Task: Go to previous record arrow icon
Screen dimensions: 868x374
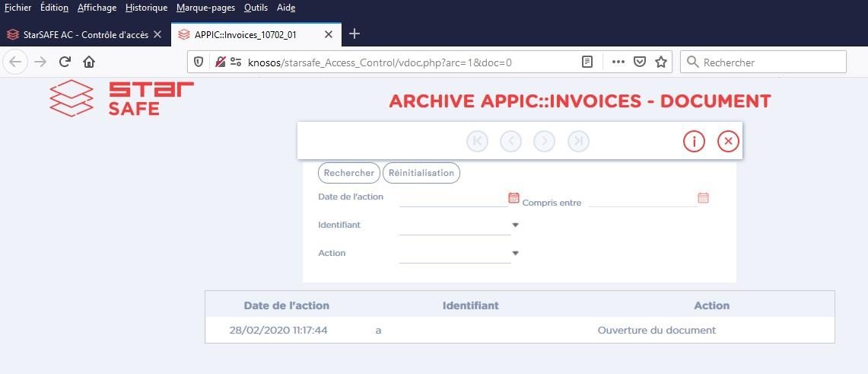Action: (x=510, y=141)
